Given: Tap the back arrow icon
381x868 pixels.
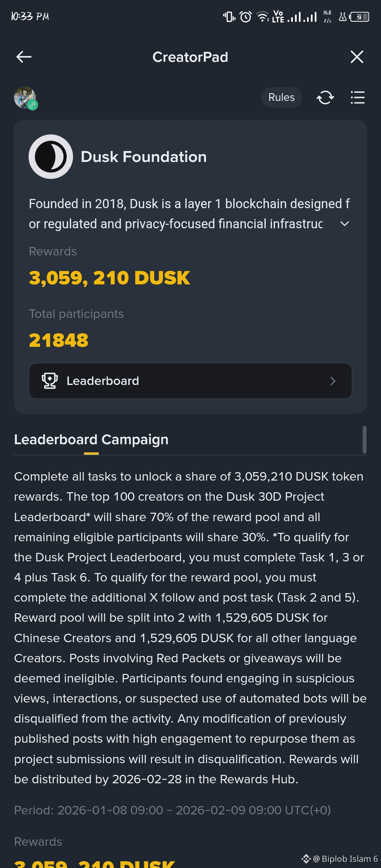Looking at the screenshot, I should click(24, 57).
